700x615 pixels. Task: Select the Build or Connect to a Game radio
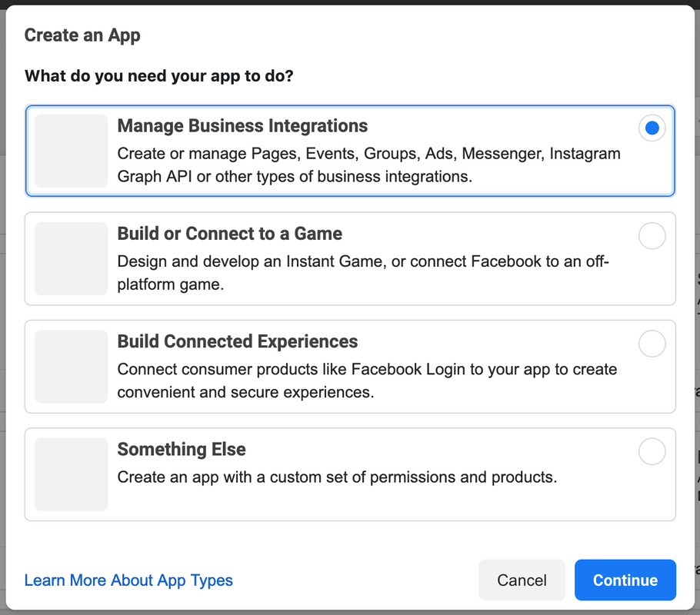pos(652,236)
